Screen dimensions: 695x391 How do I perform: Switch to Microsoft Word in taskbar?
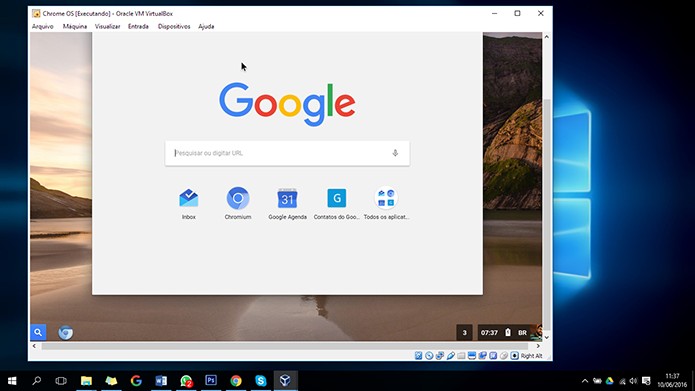coord(161,381)
